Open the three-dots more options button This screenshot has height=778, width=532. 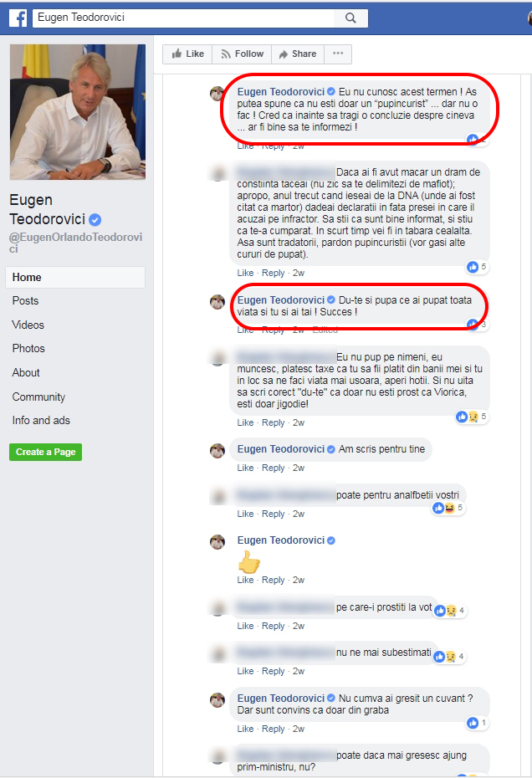coord(338,54)
